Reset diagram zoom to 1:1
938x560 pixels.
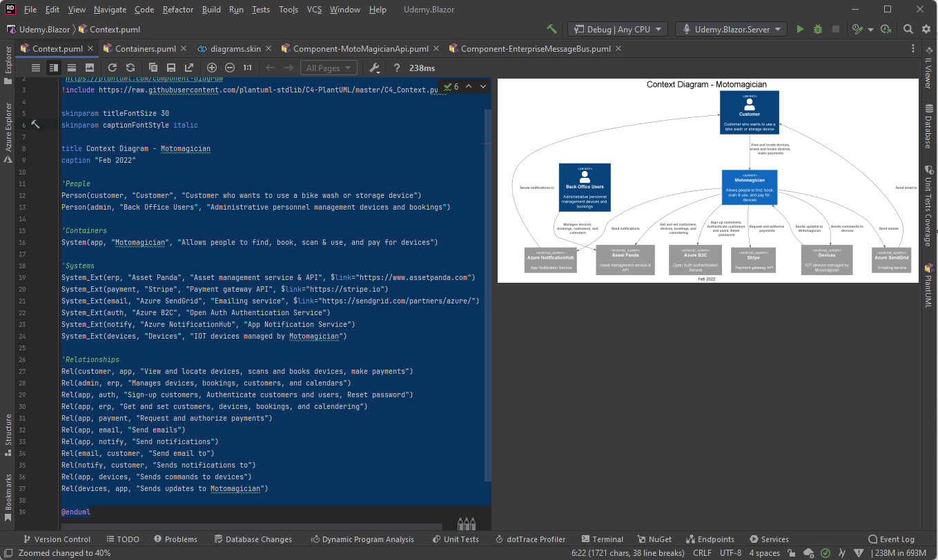[247, 68]
